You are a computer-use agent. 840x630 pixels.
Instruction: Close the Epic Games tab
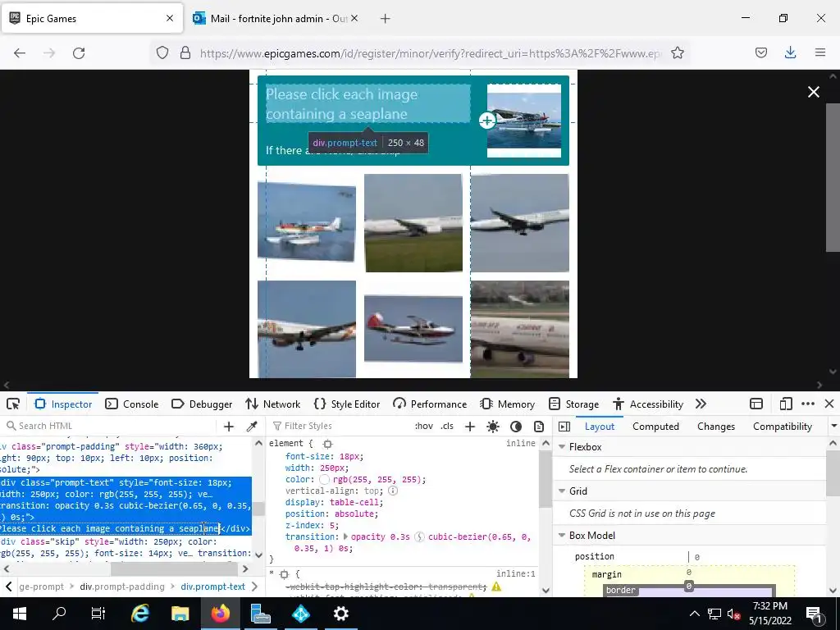170,18
